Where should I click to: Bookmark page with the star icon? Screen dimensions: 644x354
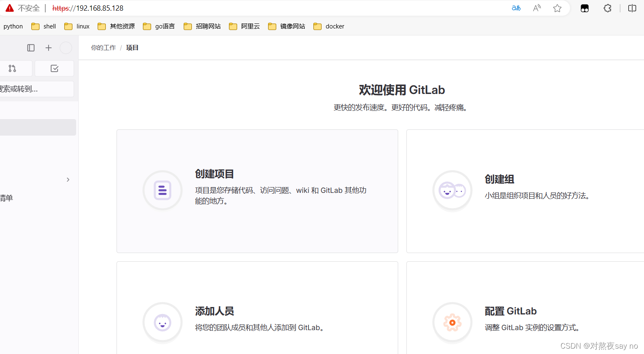[x=557, y=8]
